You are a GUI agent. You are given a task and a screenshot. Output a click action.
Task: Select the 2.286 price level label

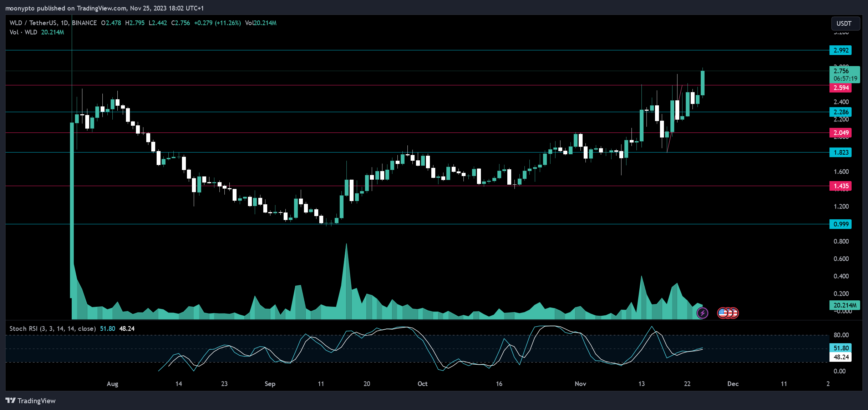(x=841, y=112)
